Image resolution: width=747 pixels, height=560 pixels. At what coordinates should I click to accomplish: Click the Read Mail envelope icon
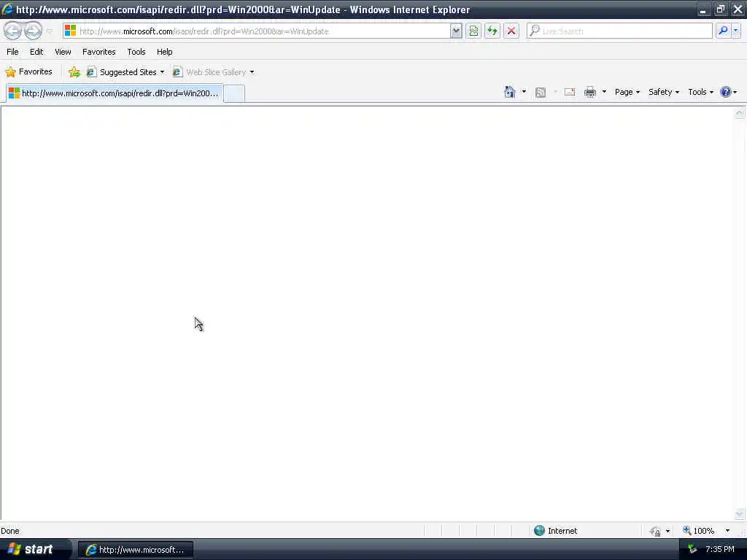569,92
